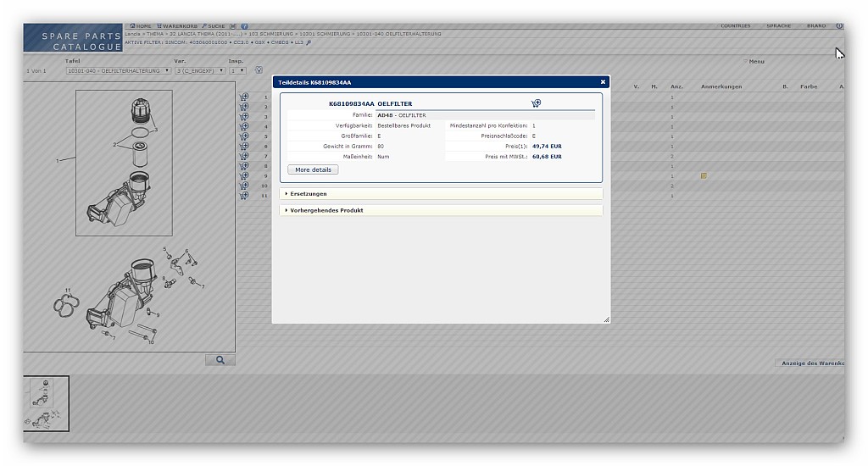868x466 pixels.
Task: Open the Var. dropdown showing 3 (C_ENGEXF)
Action: click(197, 71)
